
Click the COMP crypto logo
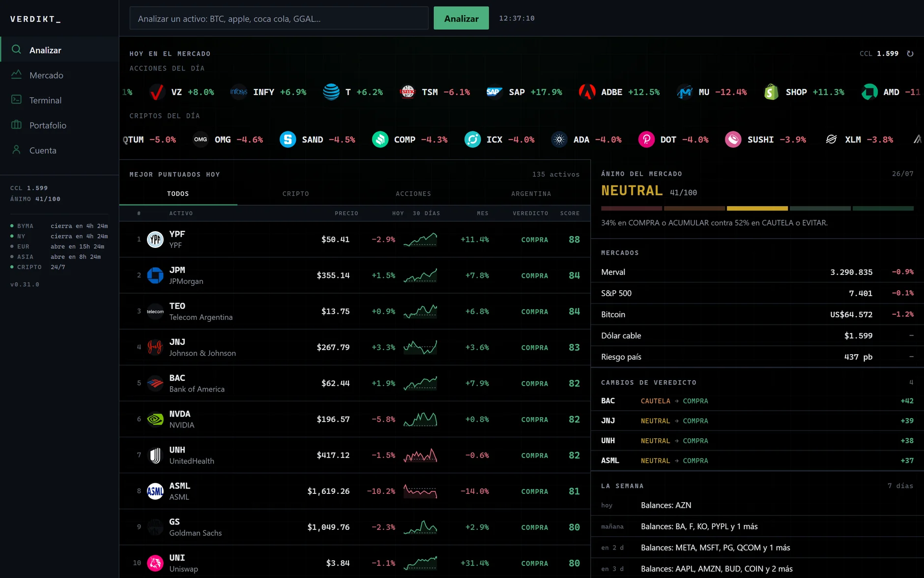380,140
